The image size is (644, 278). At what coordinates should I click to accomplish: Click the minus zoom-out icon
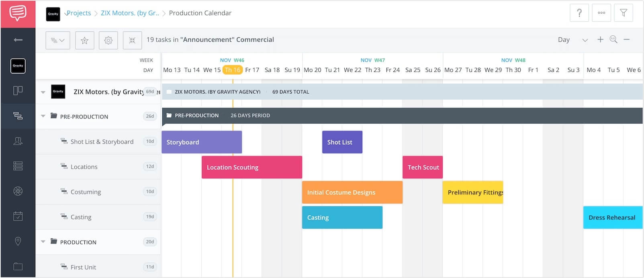[627, 39]
